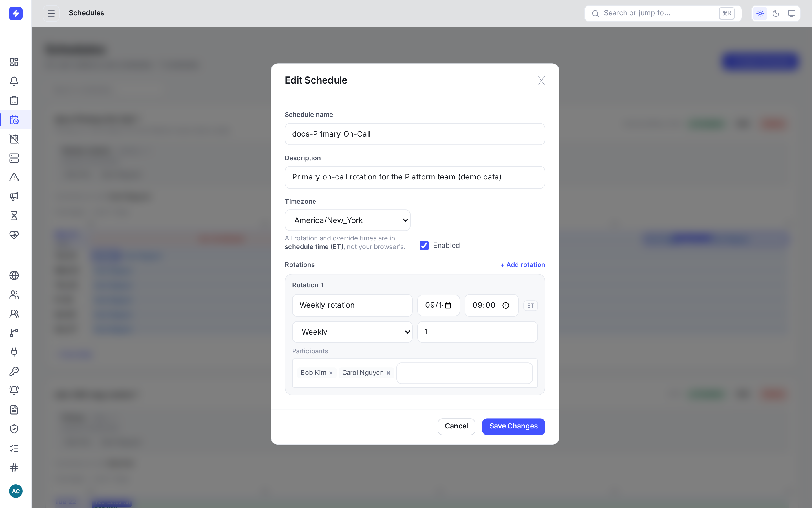Open the server stack sidebar icon

pos(14,158)
